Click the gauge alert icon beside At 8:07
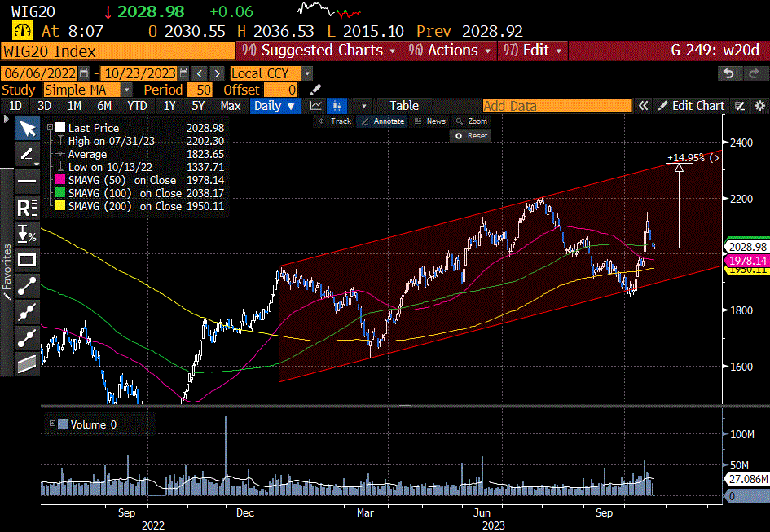 [22, 30]
